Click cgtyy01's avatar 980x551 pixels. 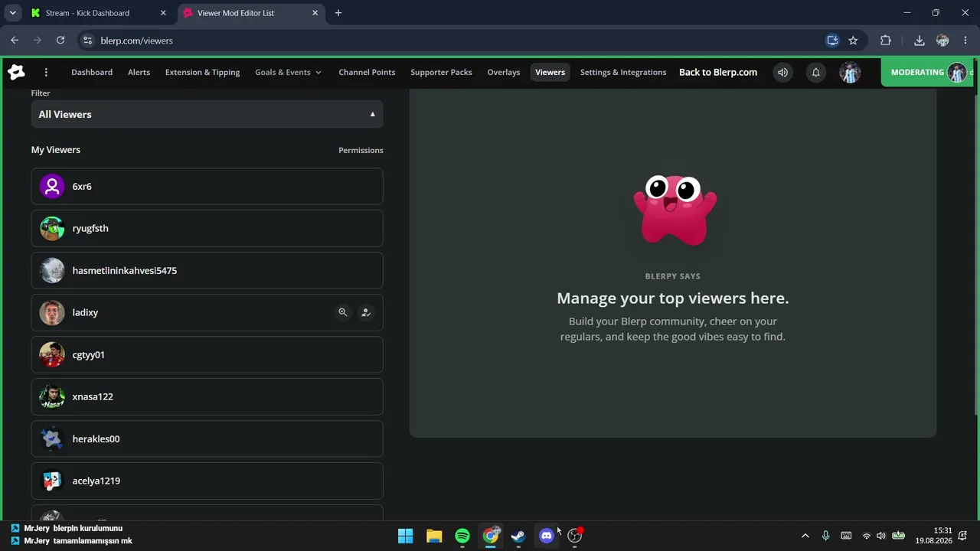pyautogui.click(x=52, y=354)
